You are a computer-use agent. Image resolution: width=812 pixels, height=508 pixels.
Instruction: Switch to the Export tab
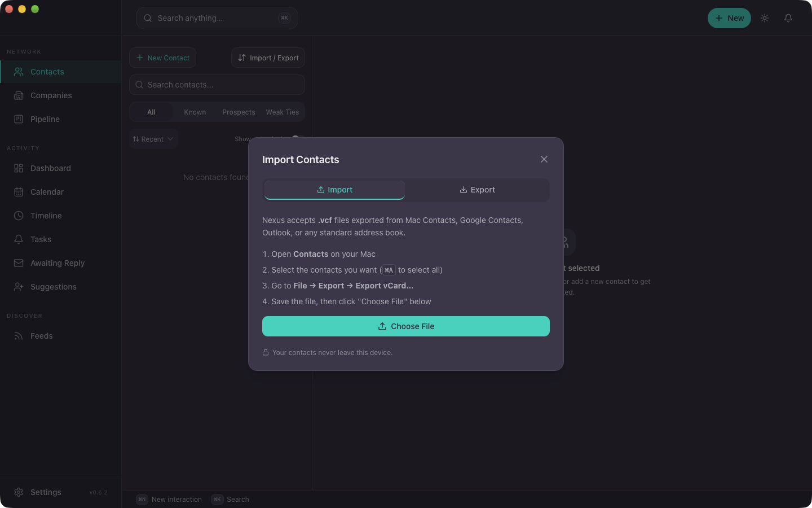point(477,190)
